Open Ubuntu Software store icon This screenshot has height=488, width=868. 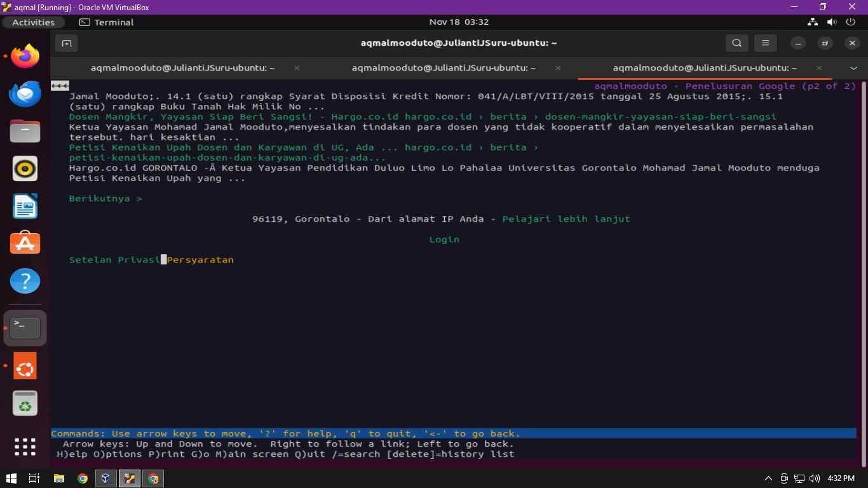25,243
